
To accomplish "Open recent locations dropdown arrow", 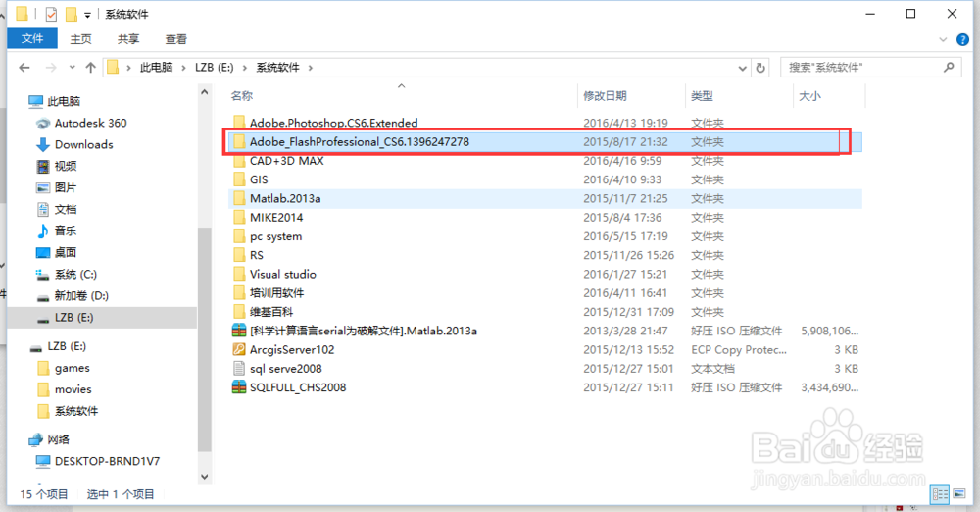I will (x=72, y=67).
